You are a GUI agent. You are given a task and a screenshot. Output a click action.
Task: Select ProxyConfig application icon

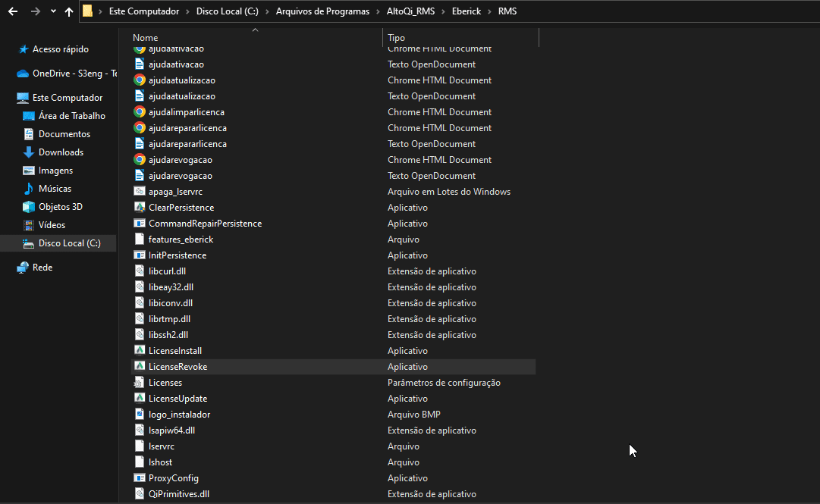point(139,478)
